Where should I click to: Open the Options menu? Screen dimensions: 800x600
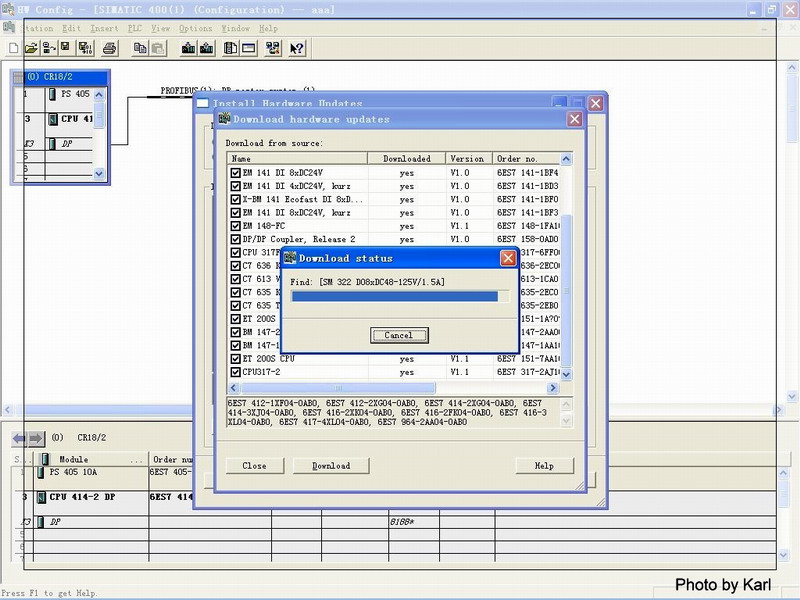click(x=195, y=29)
